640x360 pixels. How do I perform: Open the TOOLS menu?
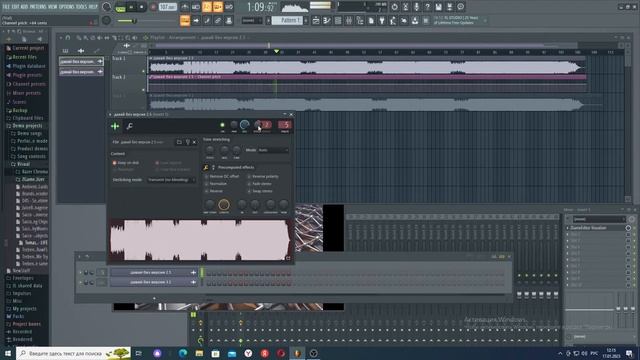(82, 7)
